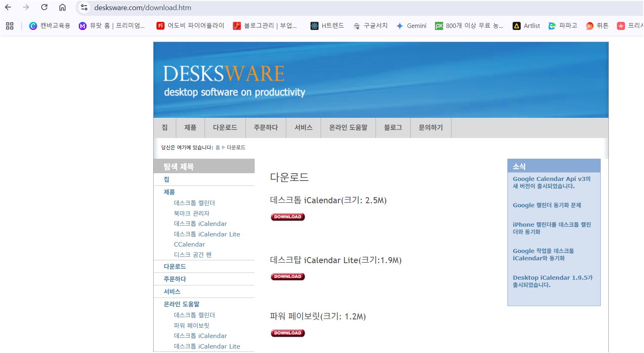Open the Gemini bookmark

(x=411, y=26)
